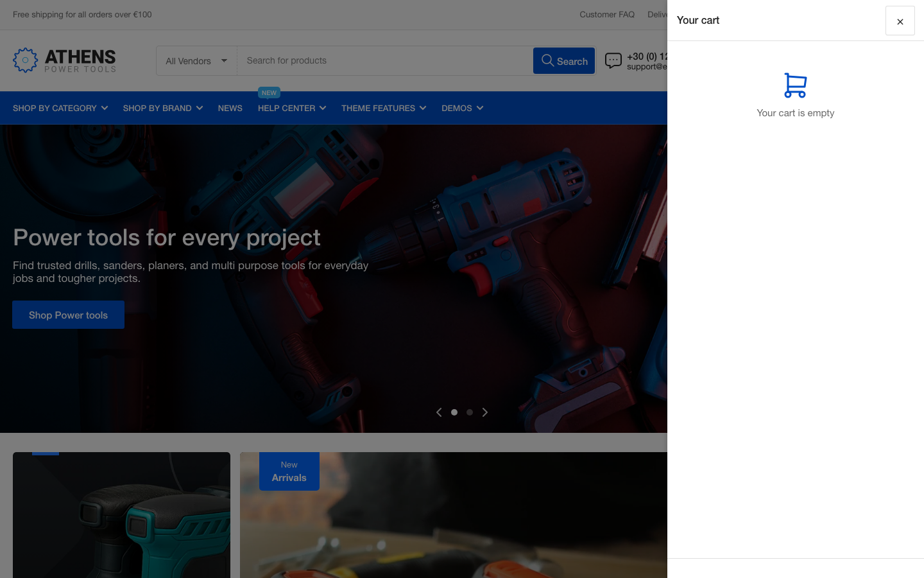The width and height of the screenshot is (924, 578).
Task: Click the 'Power tools for every project' heading
Action: [x=167, y=238]
